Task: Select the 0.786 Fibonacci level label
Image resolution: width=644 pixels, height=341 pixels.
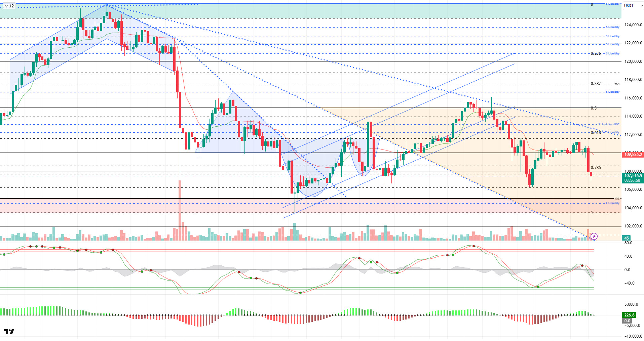Action: 596,168
